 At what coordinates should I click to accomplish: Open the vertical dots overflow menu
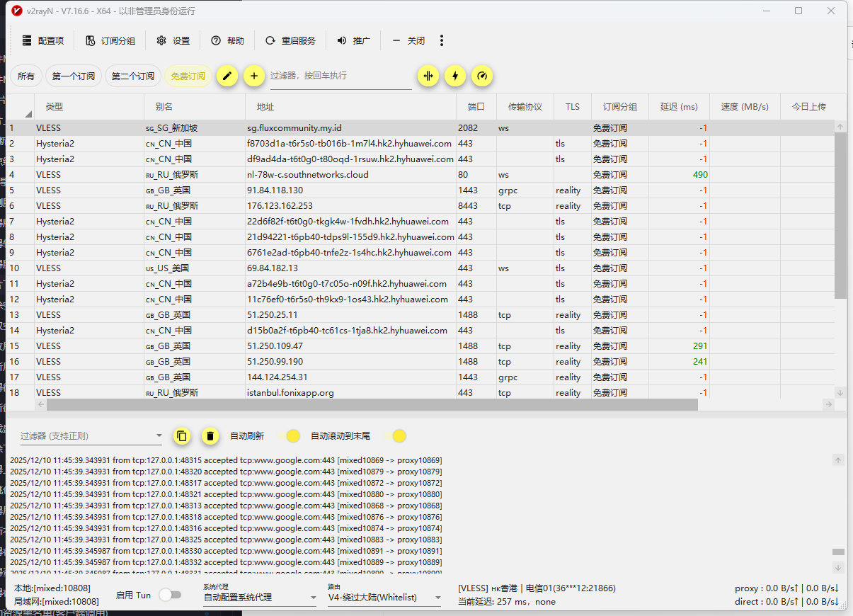pos(441,40)
